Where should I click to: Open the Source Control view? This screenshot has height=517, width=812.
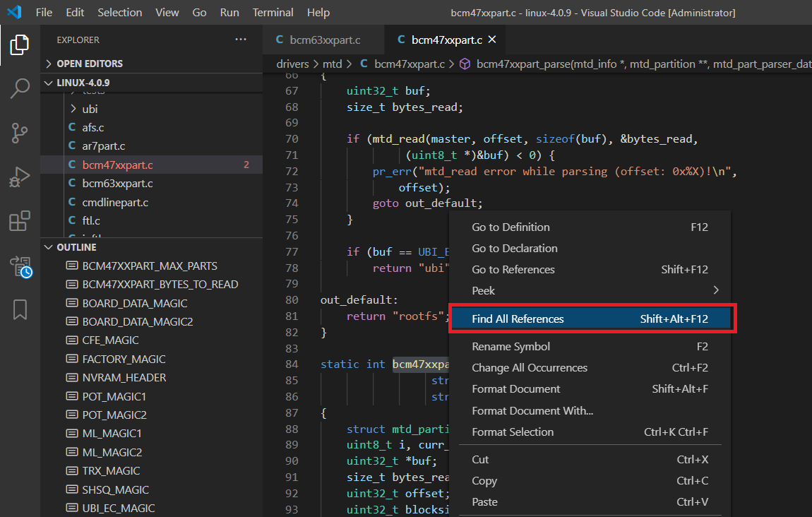(20, 133)
